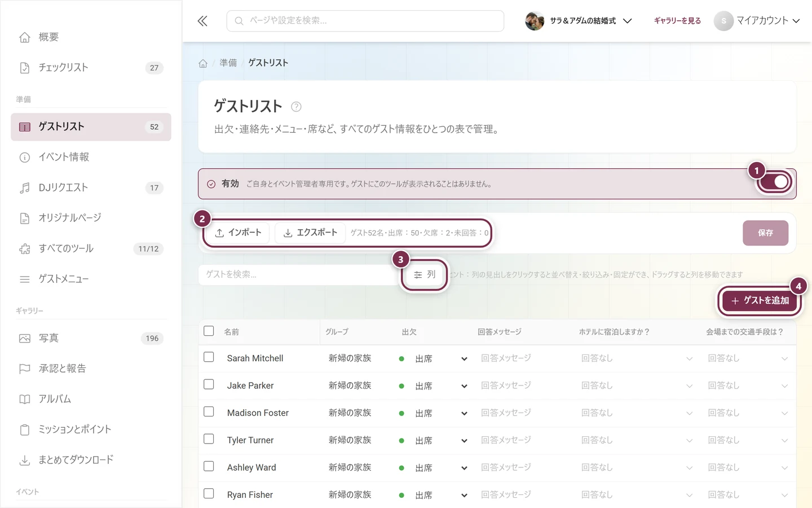The width and height of the screenshot is (812, 508).
Task: Open Tyler Turner's 出席 status dropdown
Action: tap(433, 441)
